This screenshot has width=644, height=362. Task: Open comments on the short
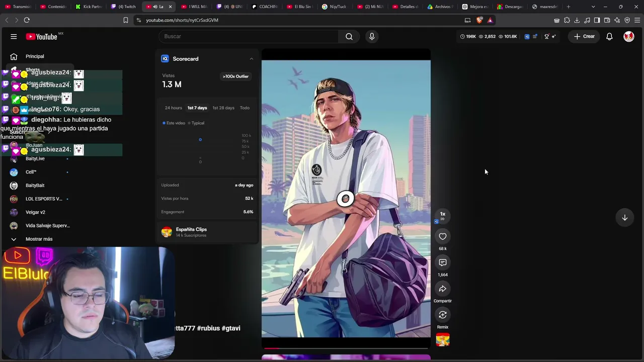coord(443,262)
